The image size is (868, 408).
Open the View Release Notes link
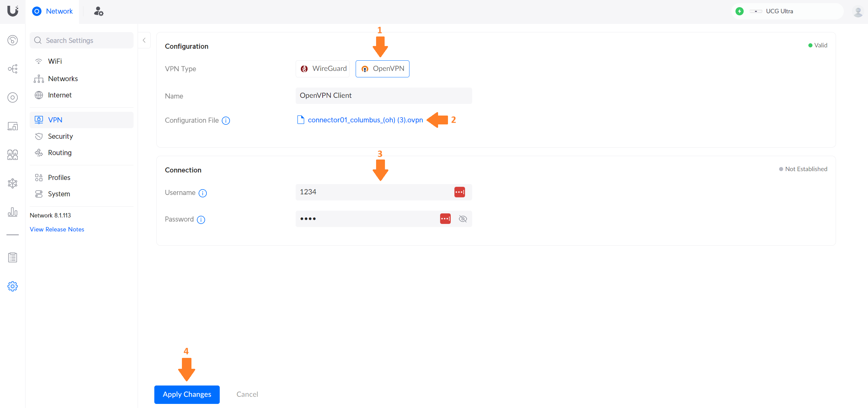(57, 229)
